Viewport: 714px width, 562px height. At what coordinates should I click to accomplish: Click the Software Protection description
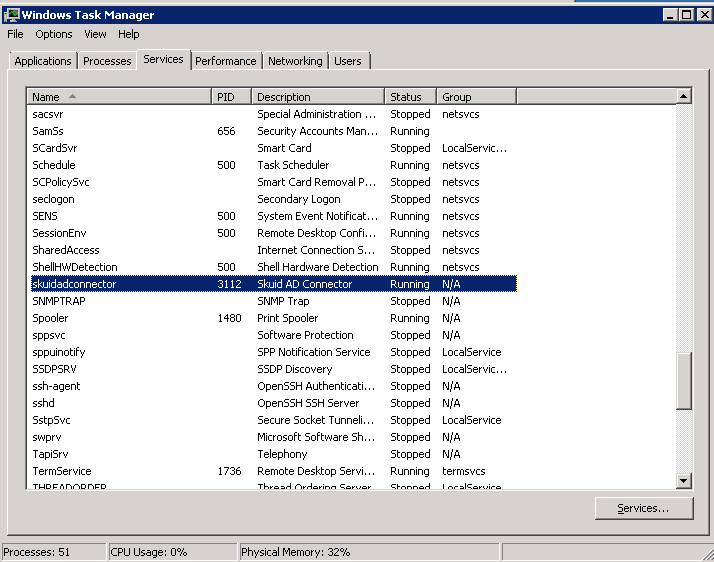pos(306,335)
